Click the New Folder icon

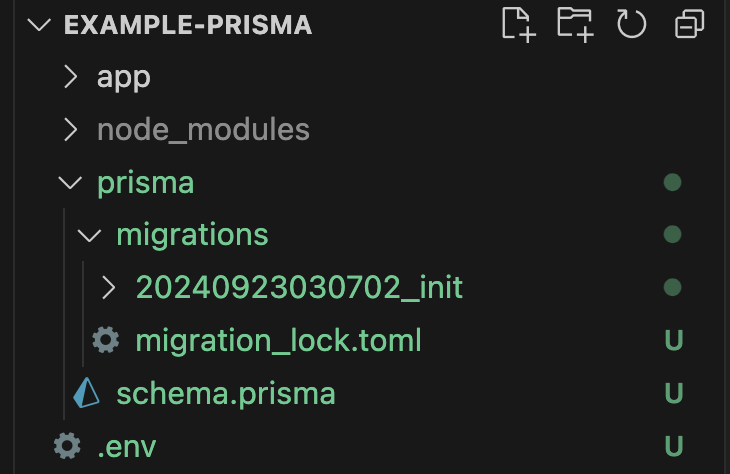(574, 24)
